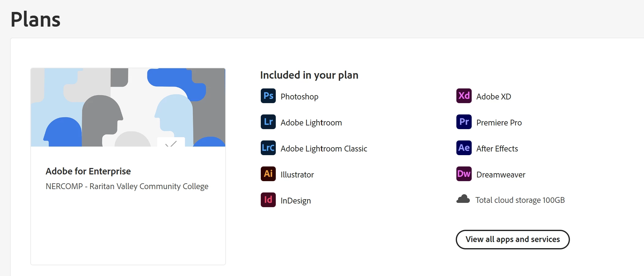The width and height of the screenshot is (644, 276).
Task: Click the plan card illustration image
Action: point(128,107)
